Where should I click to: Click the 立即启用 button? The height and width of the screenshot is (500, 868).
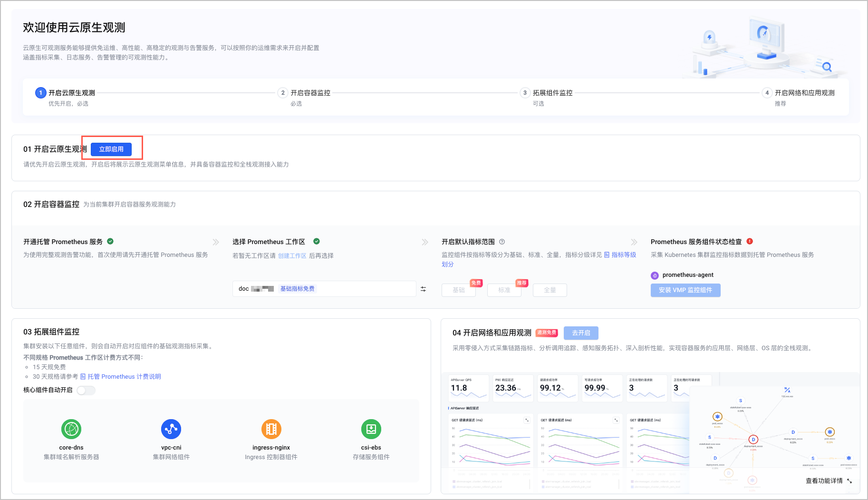pyautogui.click(x=111, y=149)
